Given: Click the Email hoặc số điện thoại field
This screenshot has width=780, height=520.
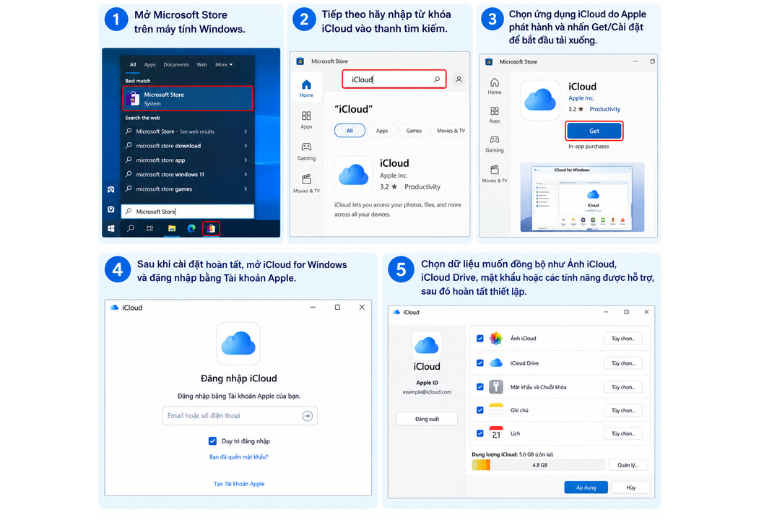Looking at the screenshot, I should click(240, 416).
